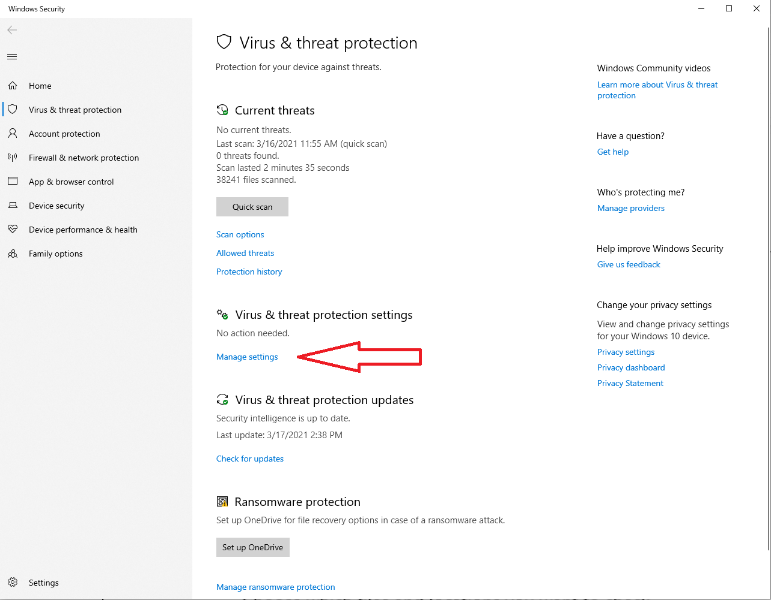The height and width of the screenshot is (600, 771).
Task: Click the protection updates refresh icon
Action: click(222, 399)
